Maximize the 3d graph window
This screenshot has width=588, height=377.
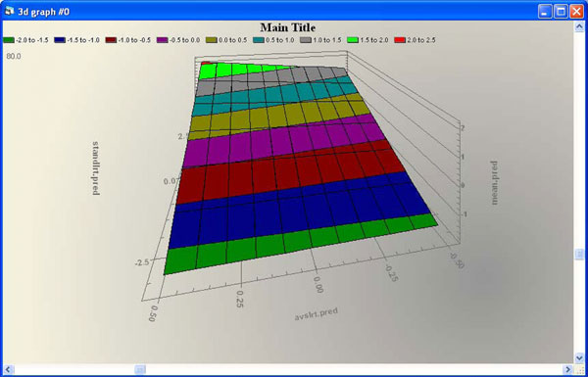pyautogui.click(x=561, y=12)
